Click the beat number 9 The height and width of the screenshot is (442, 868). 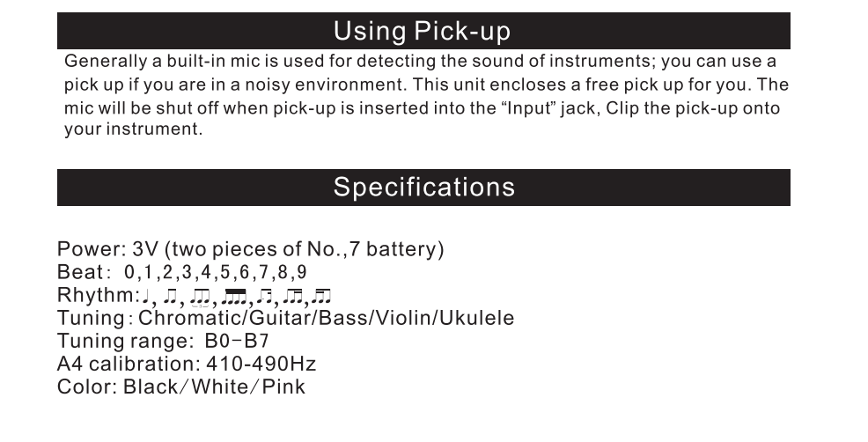302,273
